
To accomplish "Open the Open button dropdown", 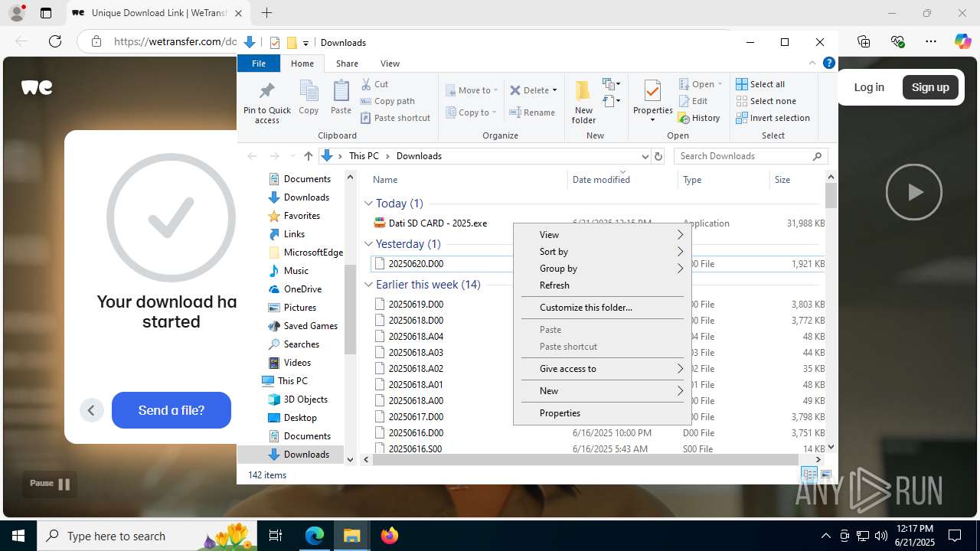I will click(x=720, y=84).
